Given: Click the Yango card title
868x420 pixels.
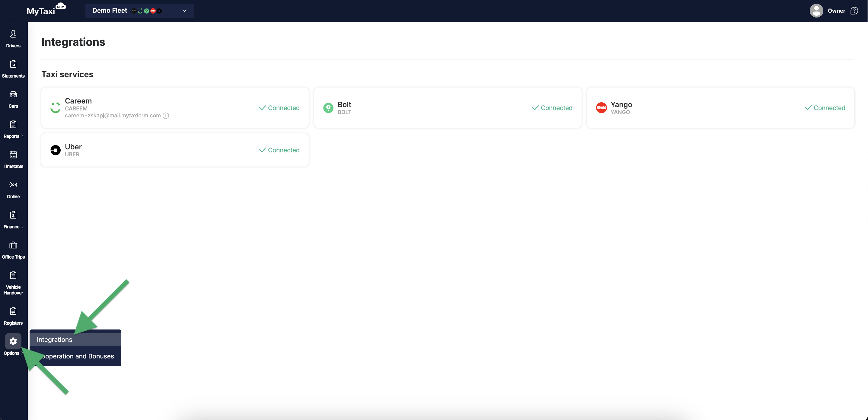Looking at the screenshot, I should coord(621,104).
